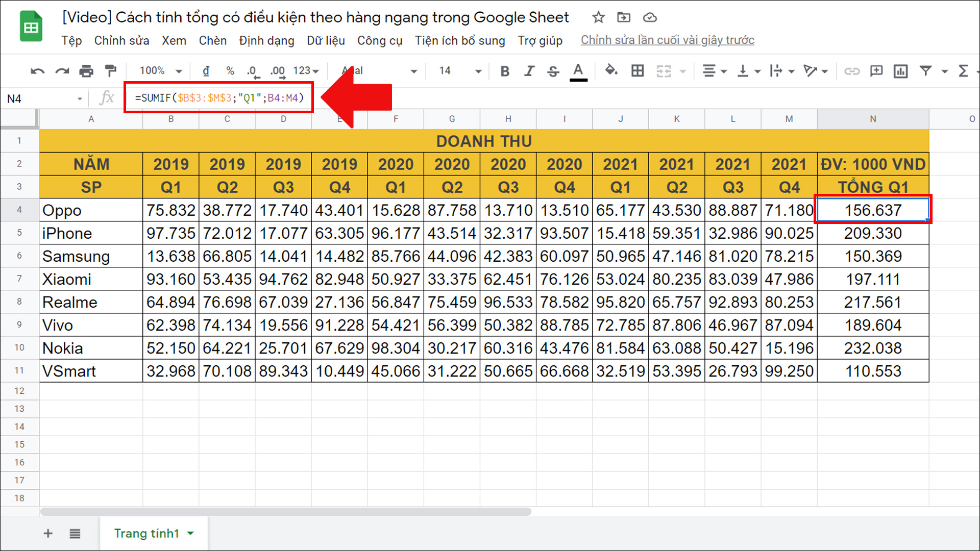Increase decimal places
The width and height of the screenshot is (980, 551).
(278, 71)
